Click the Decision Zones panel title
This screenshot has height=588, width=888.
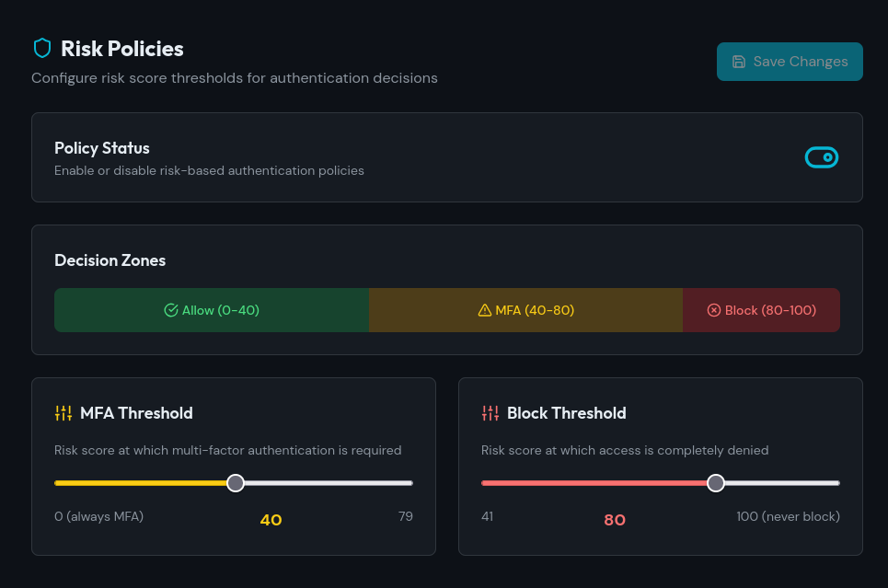coord(110,260)
